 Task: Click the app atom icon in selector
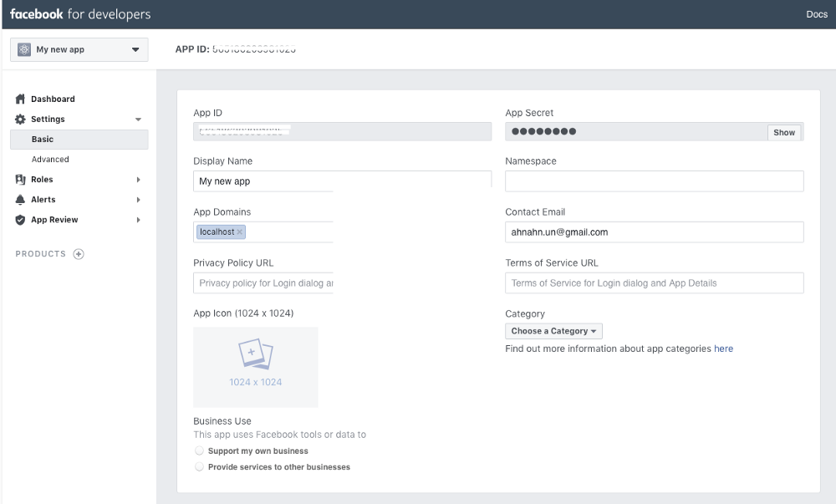coord(24,49)
